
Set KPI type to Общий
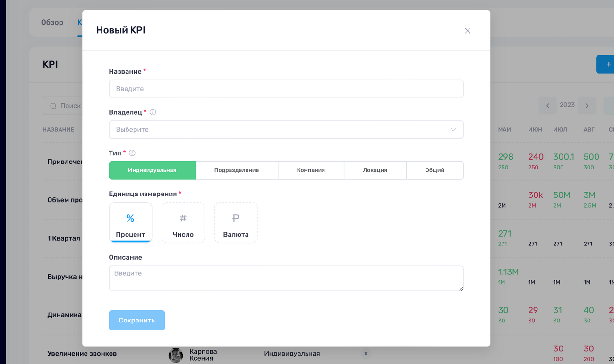click(x=435, y=170)
